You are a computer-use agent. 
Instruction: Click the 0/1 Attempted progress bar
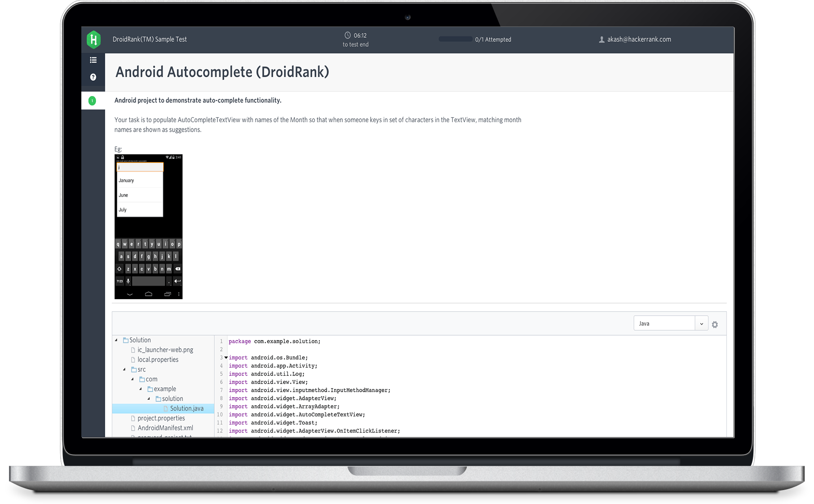coord(456,39)
